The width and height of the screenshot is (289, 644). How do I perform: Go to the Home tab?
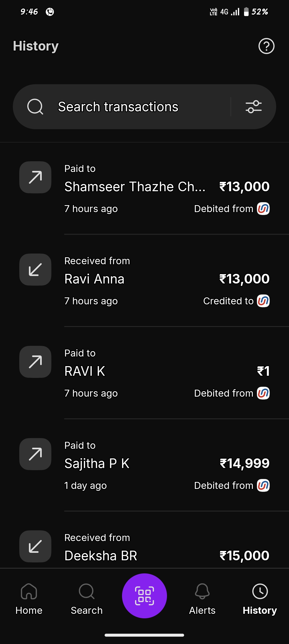coord(29,599)
